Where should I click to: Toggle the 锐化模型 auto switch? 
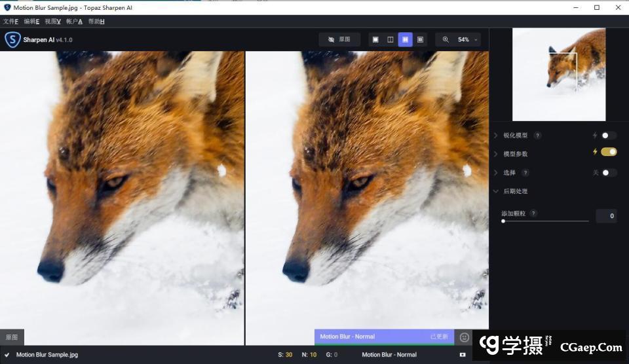point(609,136)
